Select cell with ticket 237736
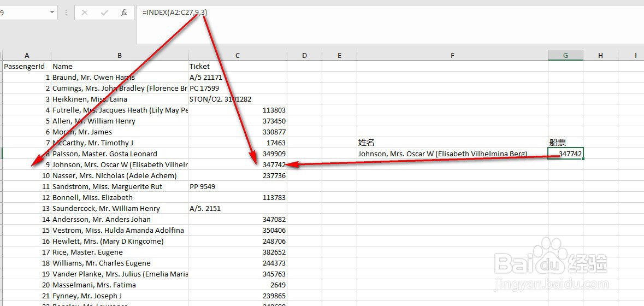644x306 pixels. [x=238, y=175]
